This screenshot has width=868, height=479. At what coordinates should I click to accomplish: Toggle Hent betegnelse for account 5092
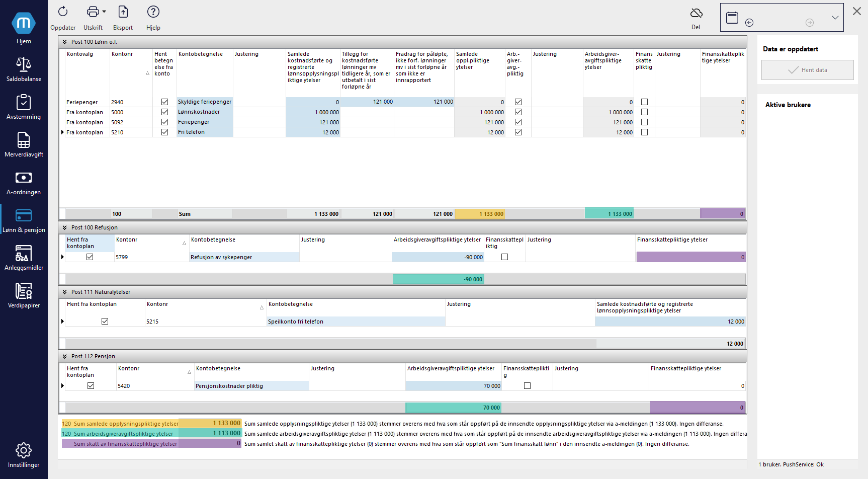164,122
